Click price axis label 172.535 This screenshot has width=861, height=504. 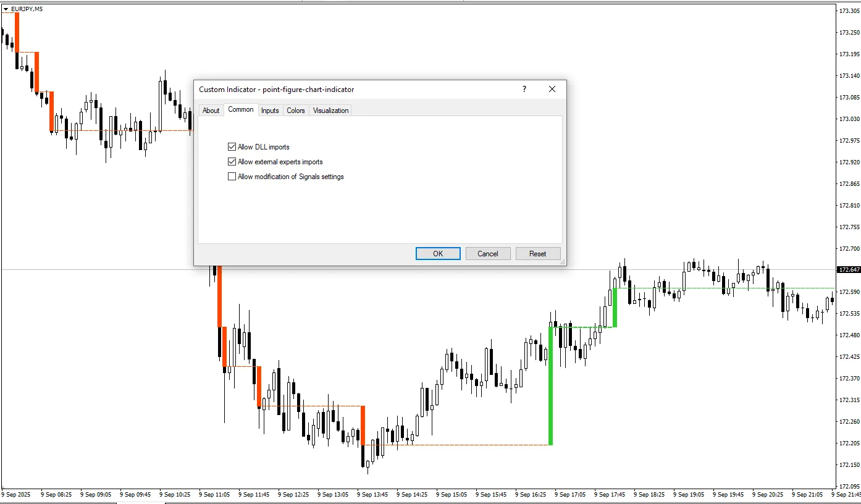point(850,314)
